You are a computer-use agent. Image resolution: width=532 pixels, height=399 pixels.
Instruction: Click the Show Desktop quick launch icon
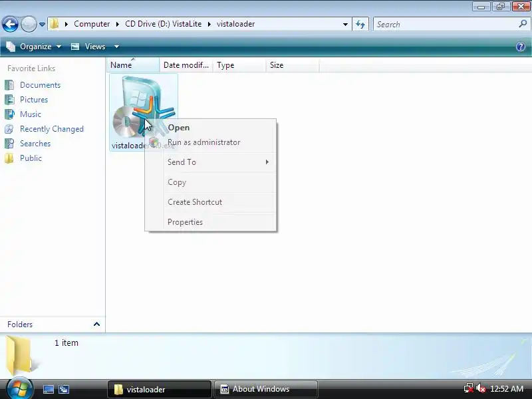point(48,389)
